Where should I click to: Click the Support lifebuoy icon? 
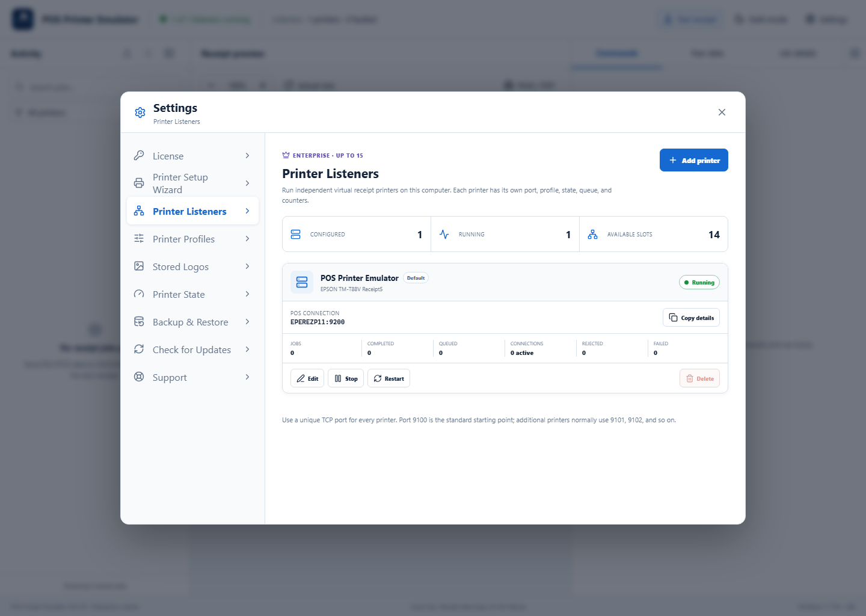139,377
